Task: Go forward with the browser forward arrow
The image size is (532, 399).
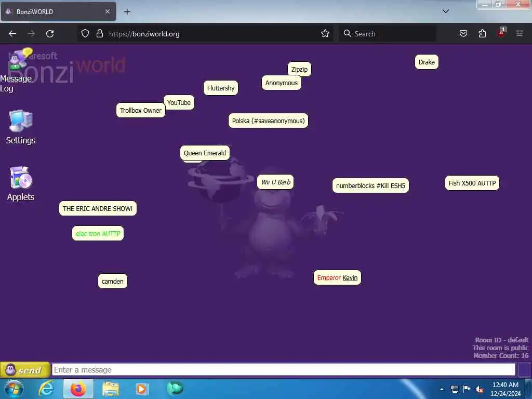Action: (x=31, y=34)
